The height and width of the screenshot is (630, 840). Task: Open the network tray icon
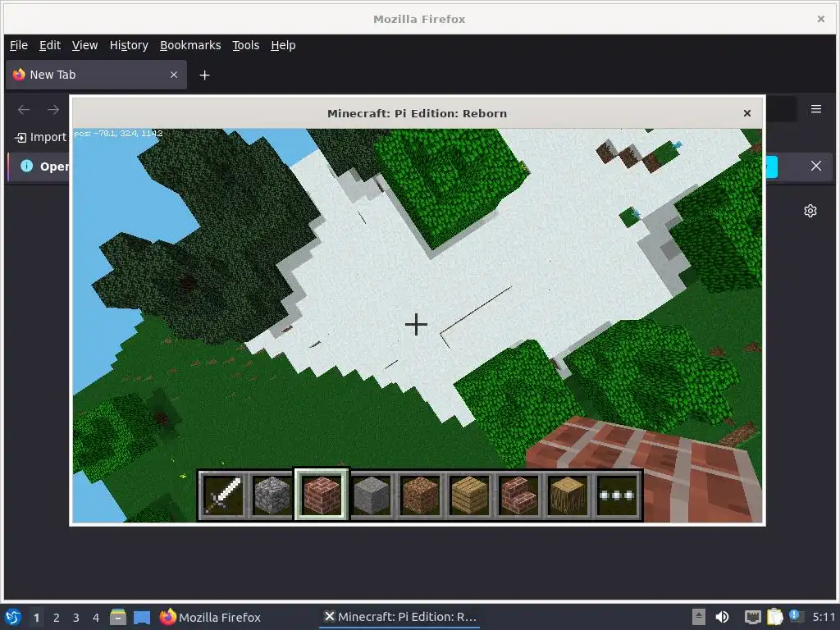[752, 617]
